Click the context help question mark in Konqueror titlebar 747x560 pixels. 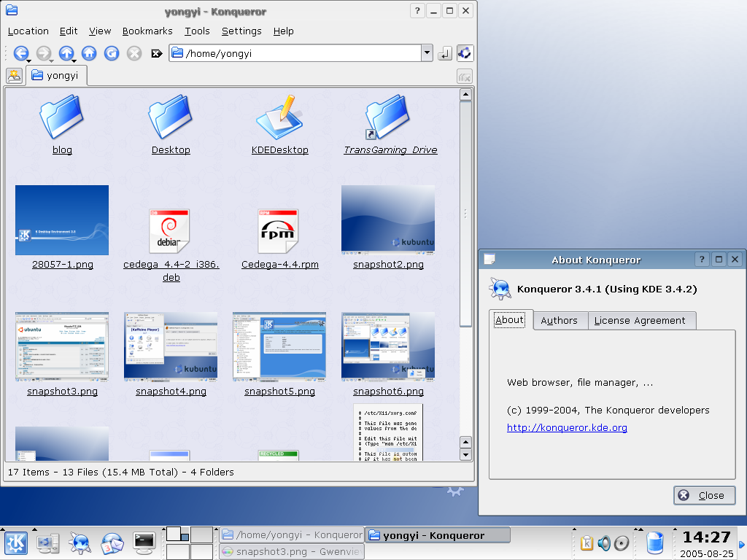coord(417,10)
